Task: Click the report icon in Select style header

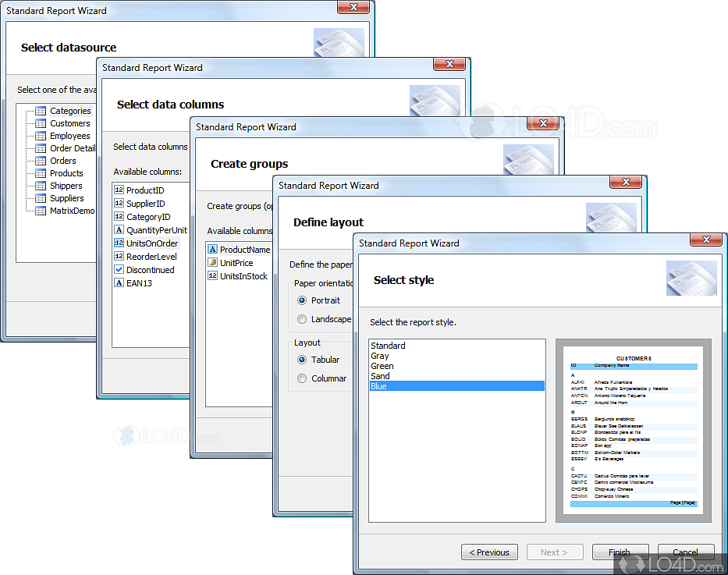Action: [691, 277]
